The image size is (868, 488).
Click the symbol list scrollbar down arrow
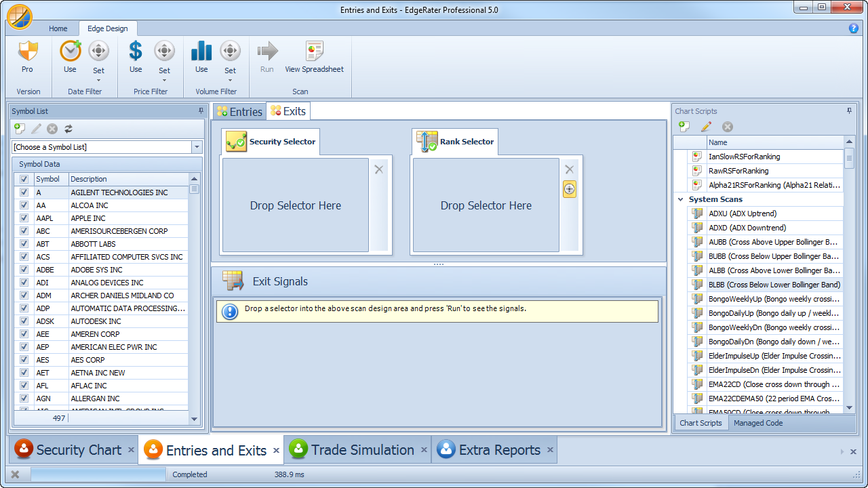(x=195, y=420)
